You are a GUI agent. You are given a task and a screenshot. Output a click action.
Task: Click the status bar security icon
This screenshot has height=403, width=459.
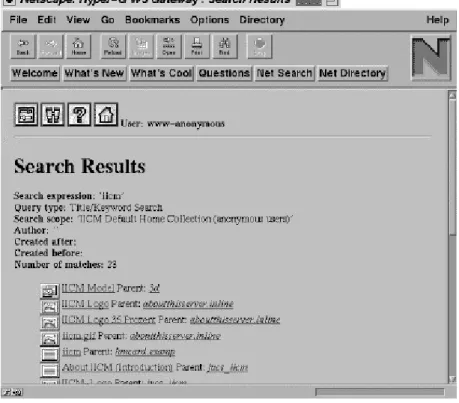(12, 392)
